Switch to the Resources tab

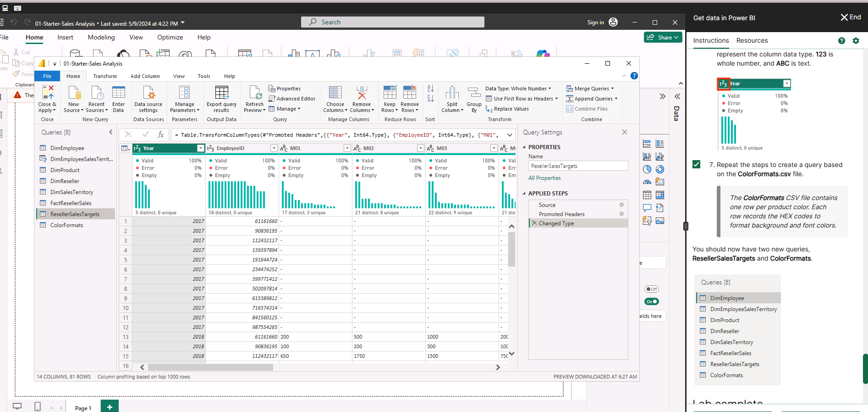tap(752, 40)
